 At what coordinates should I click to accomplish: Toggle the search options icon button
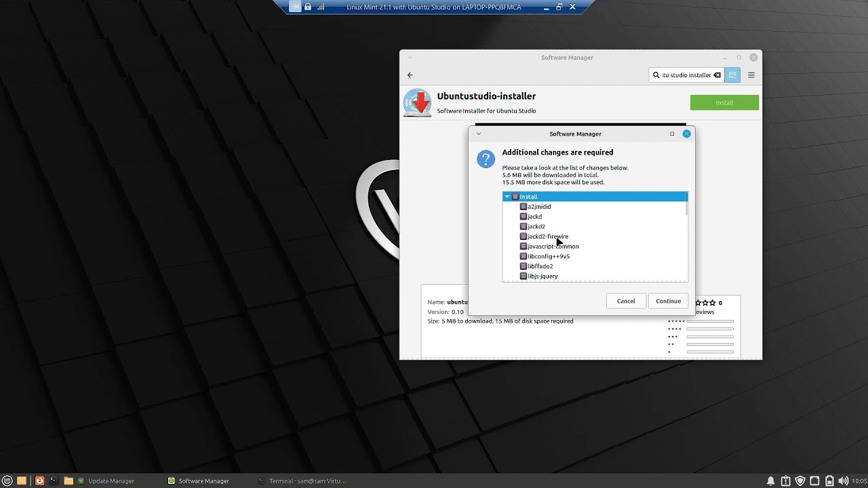click(x=732, y=75)
